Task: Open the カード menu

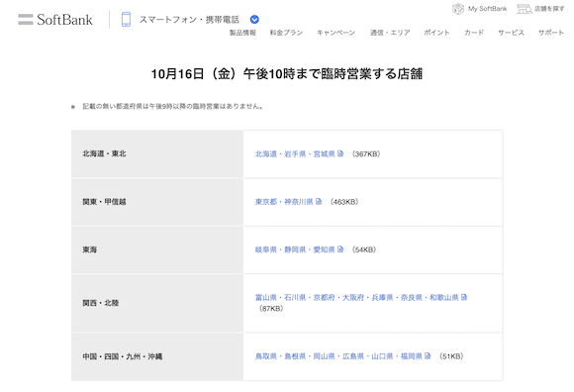Action: (474, 33)
